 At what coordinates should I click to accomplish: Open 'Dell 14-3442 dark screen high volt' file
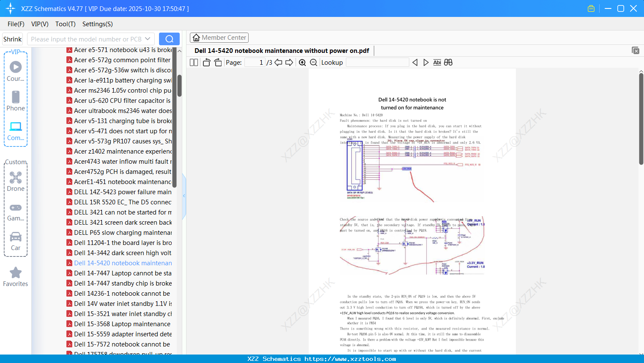[x=119, y=253]
